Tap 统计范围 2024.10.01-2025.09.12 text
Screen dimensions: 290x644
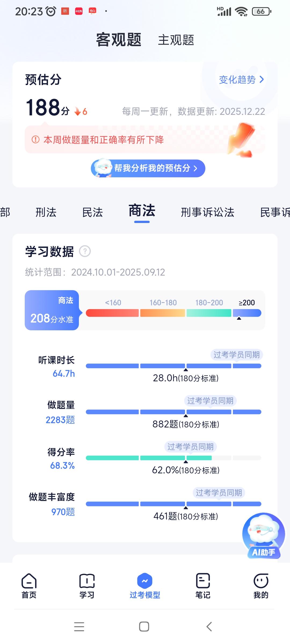click(x=95, y=272)
